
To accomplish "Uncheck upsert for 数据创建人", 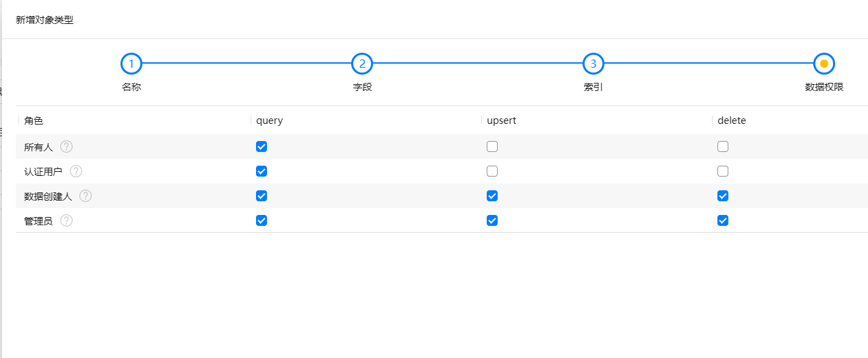I will pos(492,196).
